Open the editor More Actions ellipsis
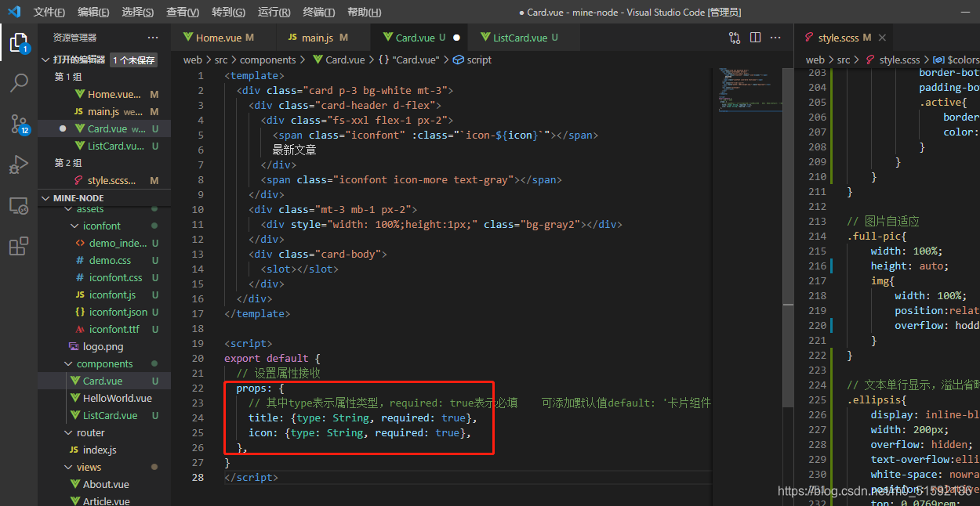This screenshot has width=980, height=506. pos(775,38)
